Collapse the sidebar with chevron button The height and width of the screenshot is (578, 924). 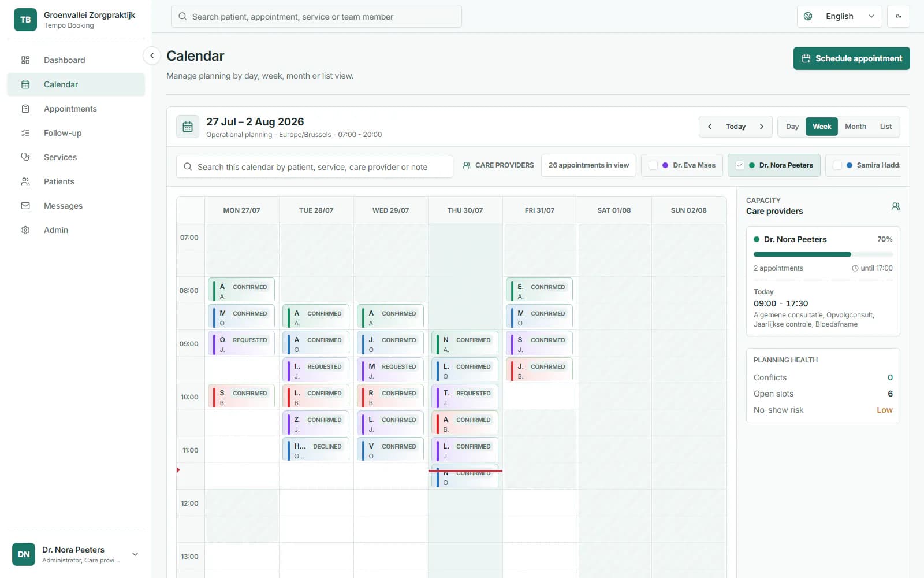[x=151, y=55]
